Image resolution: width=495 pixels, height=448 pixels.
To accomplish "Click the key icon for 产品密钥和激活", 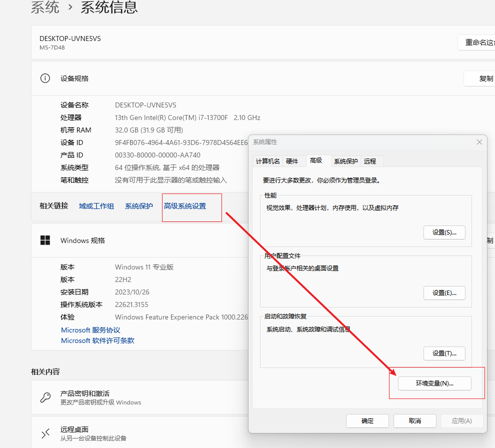I will [45, 397].
